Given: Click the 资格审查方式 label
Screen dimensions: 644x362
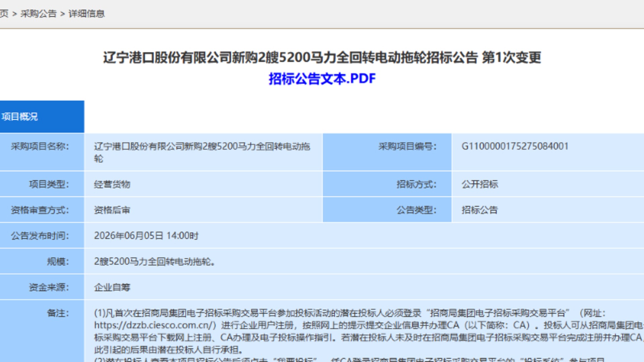Looking at the screenshot, I should (x=40, y=210).
